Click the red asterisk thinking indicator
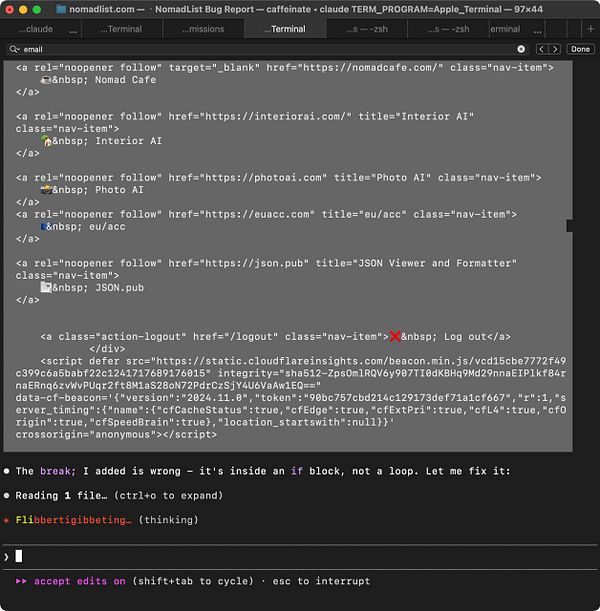 (6, 520)
